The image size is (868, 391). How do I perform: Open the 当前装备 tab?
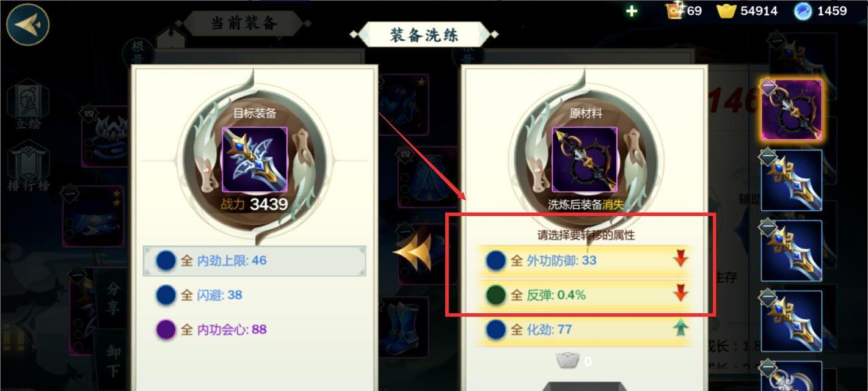(x=244, y=23)
